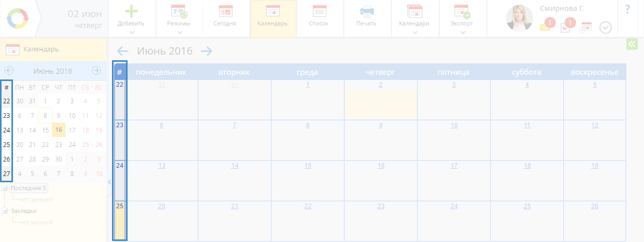Click the # header in main grid
Image resolution: width=644 pixels, height=242 pixels.
point(119,72)
